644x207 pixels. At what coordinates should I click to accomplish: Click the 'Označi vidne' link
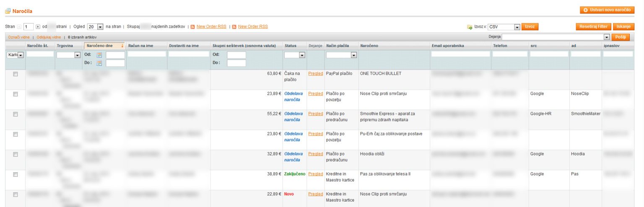click(x=19, y=37)
